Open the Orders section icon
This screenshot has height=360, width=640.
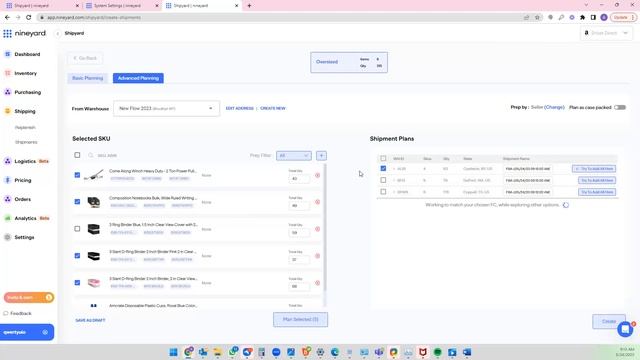(7, 199)
